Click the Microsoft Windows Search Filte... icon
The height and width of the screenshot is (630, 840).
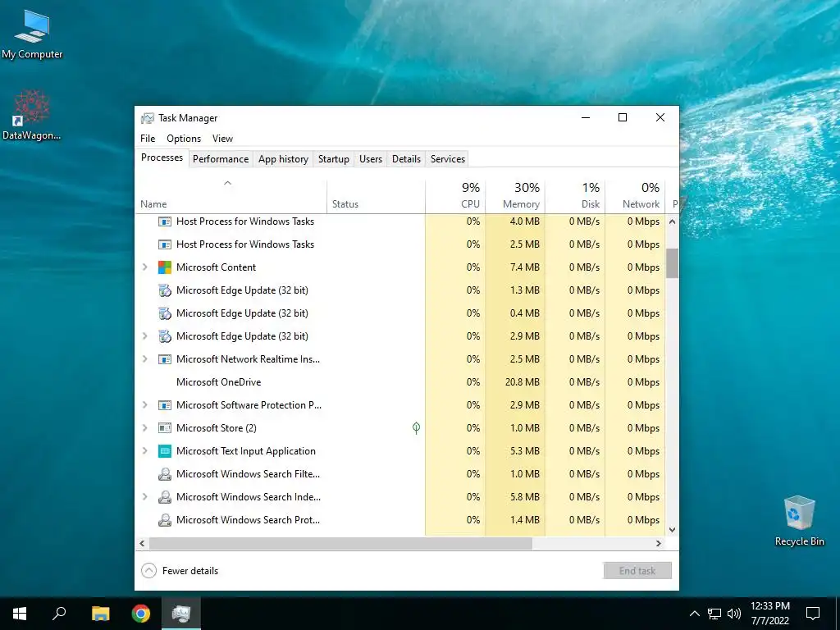pyautogui.click(x=164, y=474)
